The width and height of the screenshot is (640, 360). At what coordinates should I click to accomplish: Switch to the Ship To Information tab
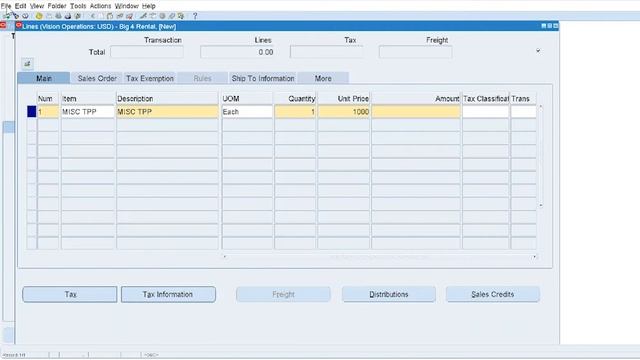coord(263,78)
